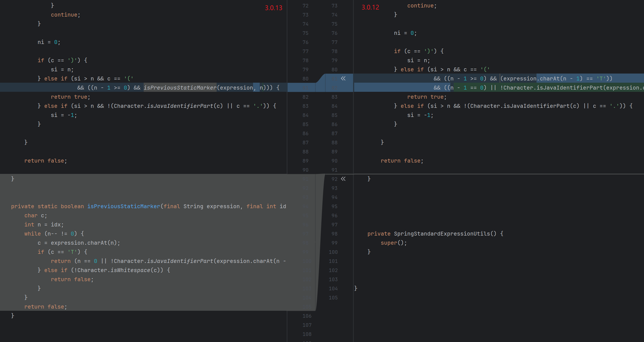Click the 'while (n-- != 0)' statement
Image resolution: width=644 pixels, height=342 pixels.
54,234
